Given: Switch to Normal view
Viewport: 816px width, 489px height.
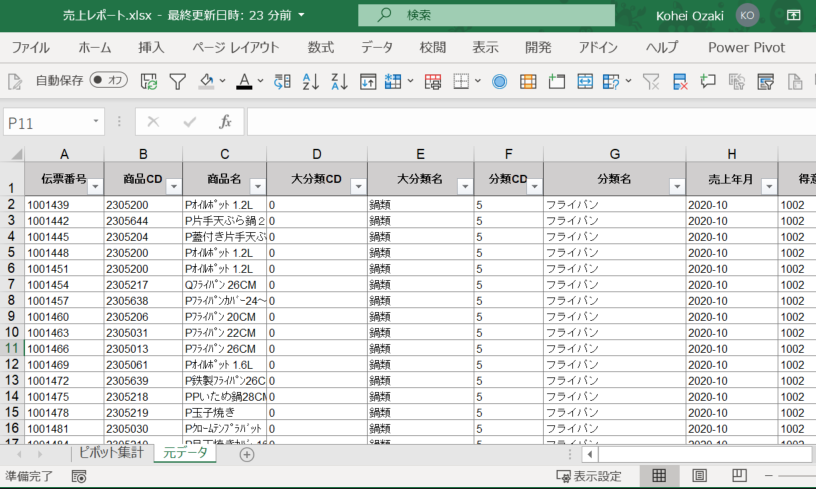Looking at the screenshot, I should pyautogui.click(x=659, y=475).
